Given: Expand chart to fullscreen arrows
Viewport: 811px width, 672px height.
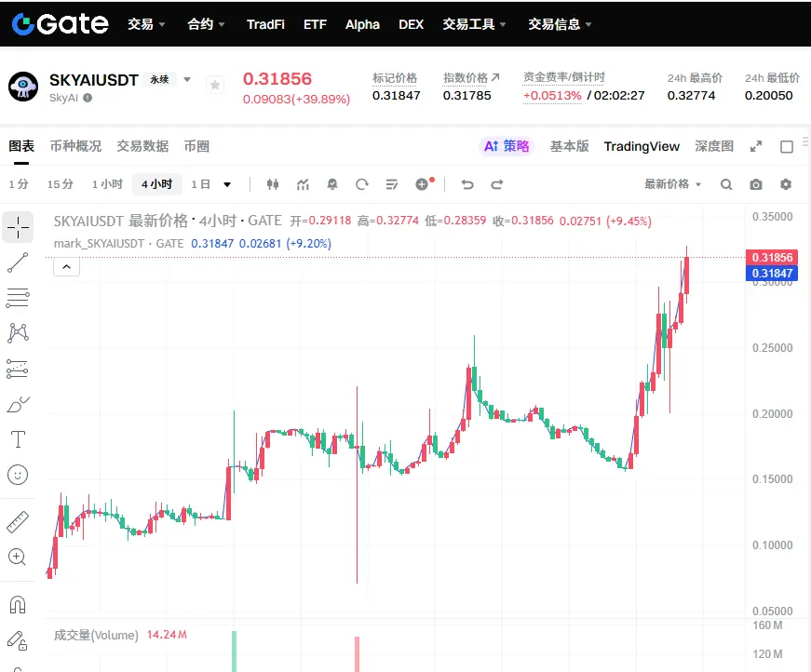Looking at the screenshot, I should (x=756, y=147).
